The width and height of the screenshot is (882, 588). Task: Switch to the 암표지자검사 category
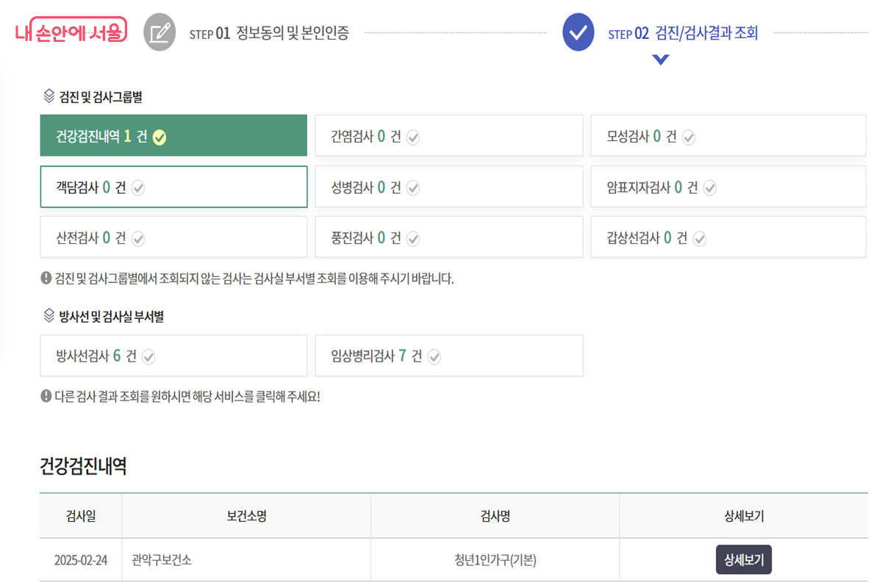[x=728, y=187]
